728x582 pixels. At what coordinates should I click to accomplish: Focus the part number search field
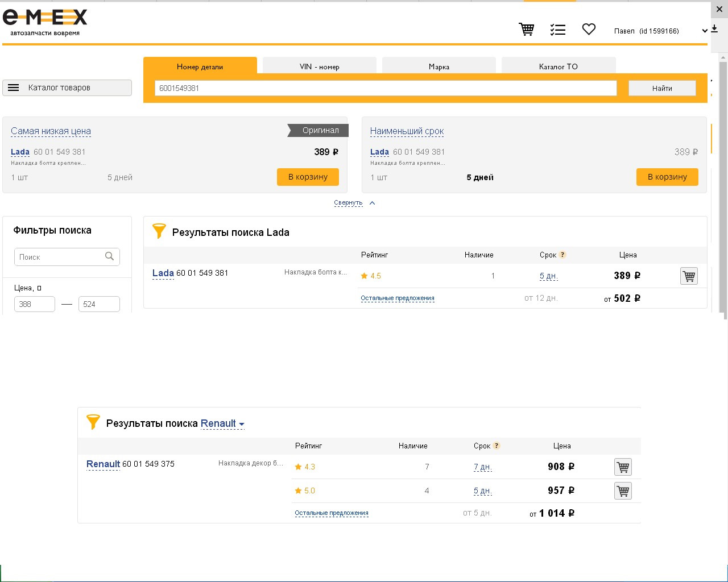coord(386,88)
